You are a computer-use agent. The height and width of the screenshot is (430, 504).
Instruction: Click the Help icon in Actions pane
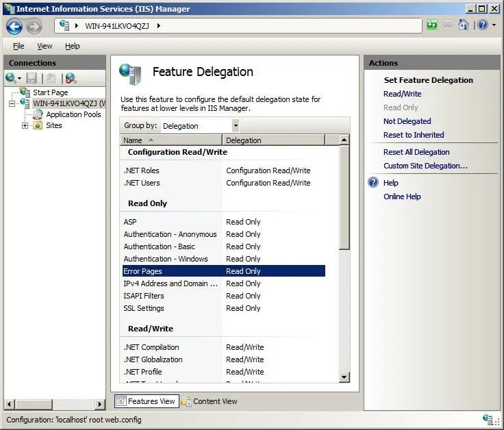point(373,182)
